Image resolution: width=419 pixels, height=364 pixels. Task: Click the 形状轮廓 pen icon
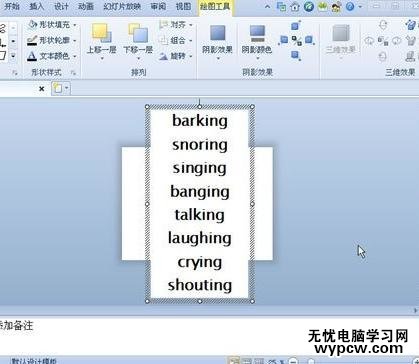(x=32, y=41)
